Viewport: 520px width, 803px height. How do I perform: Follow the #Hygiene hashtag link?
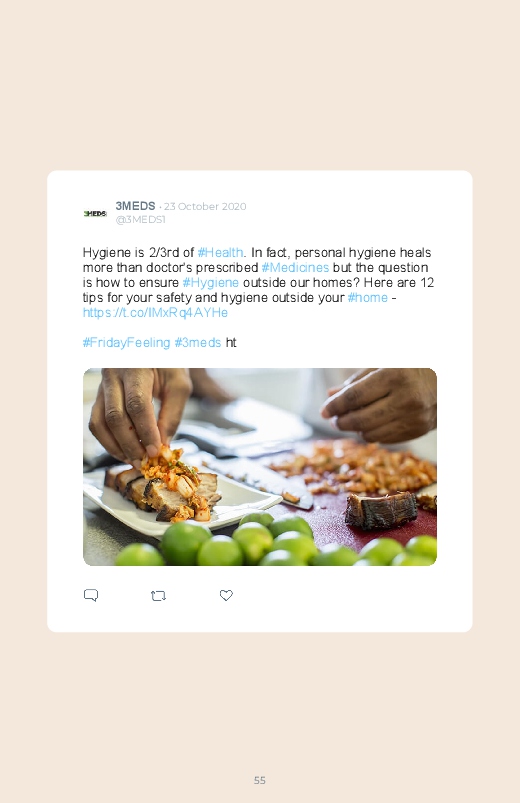(211, 282)
